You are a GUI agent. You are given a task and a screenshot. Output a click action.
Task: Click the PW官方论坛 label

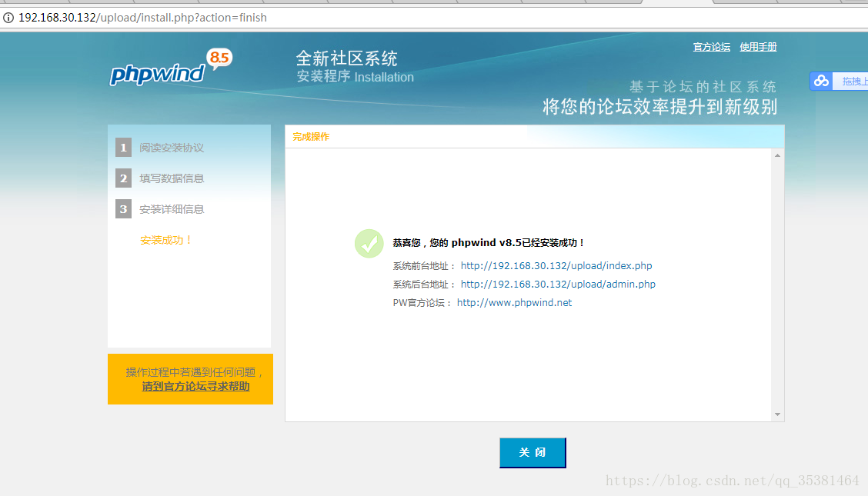pyautogui.click(x=422, y=303)
